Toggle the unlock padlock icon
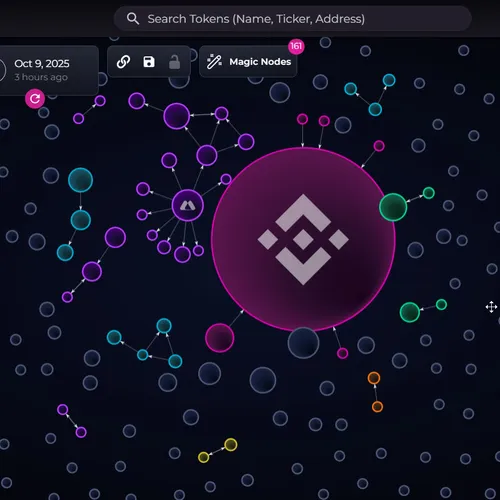The height and width of the screenshot is (500, 500). coord(174,62)
